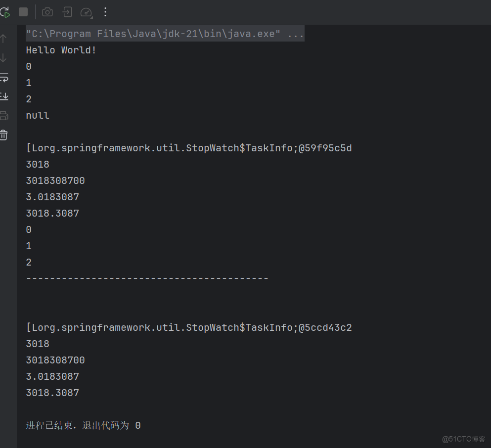This screenshot has width=491, height=448.
Task: Select the StopWatch$TaskInfo output line
Action: 189,147
